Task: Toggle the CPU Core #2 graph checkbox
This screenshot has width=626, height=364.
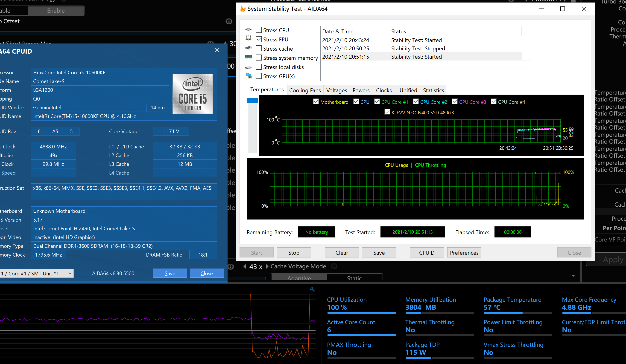Action: click(416, 101)
